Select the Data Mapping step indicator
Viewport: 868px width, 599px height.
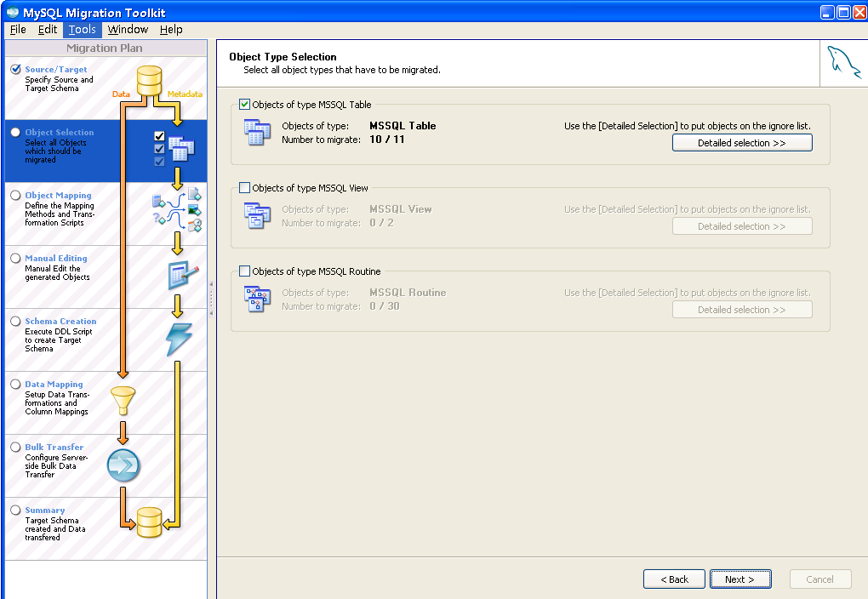pyautogui.click(x=15, y=385)
